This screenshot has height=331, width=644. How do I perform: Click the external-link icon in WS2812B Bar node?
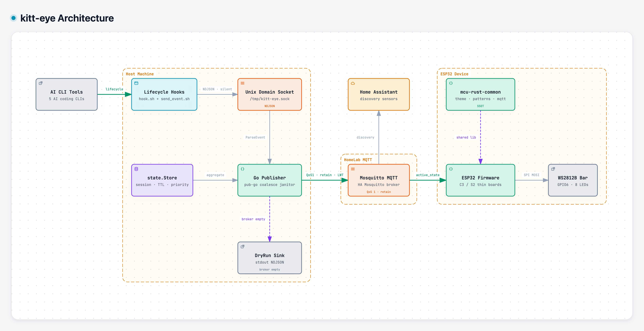tap(553, 169)
